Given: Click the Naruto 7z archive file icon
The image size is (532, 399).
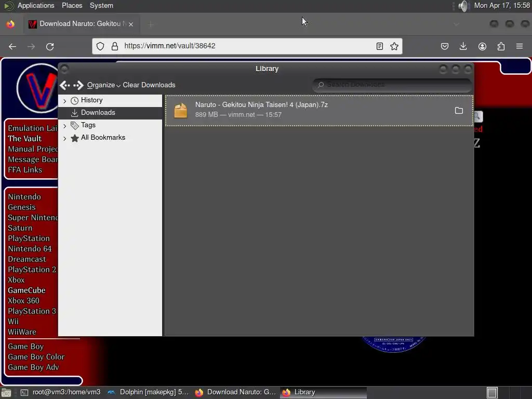Looking at the screenshot, I should [x=180, y=111].
